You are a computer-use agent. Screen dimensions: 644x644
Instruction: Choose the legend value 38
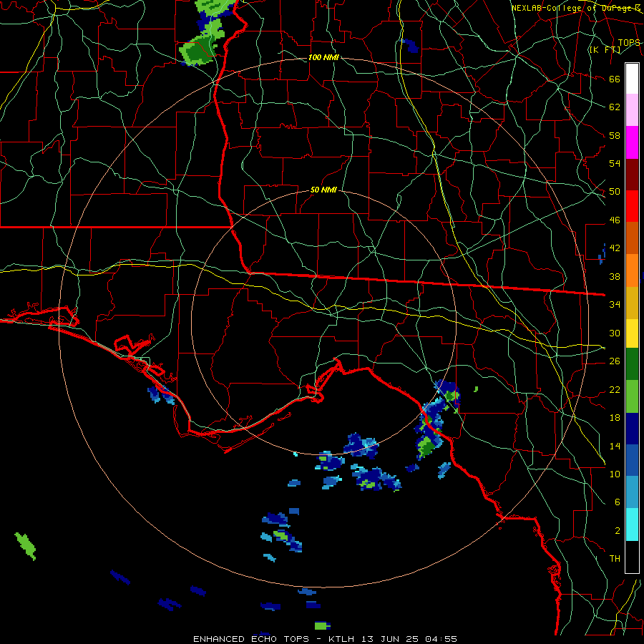coord(615,276)
